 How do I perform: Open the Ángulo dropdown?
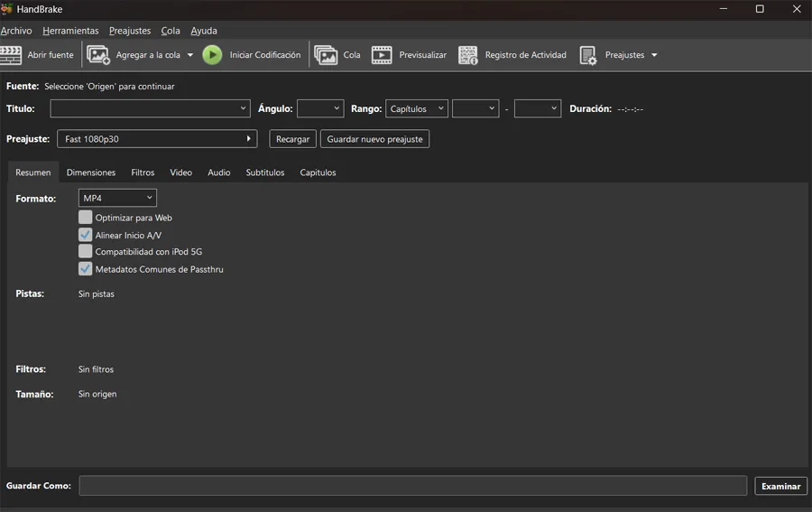click(x=320, y=108)
